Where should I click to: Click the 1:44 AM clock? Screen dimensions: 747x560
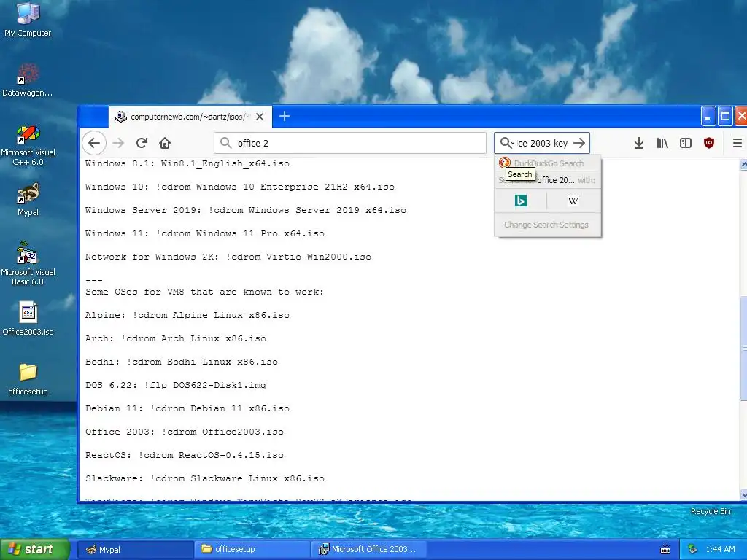click(x=720, y=549)
